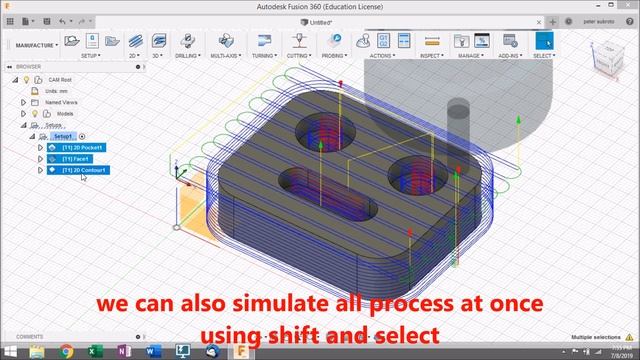Click the Post Process G1 G2 icon
The height and width of the screenshot is (360, 640).
click(383, 41)
